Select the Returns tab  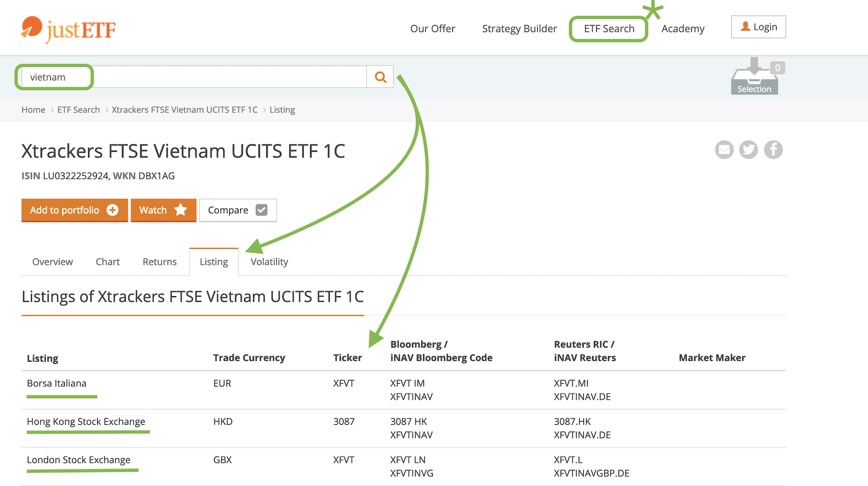tap(159, 262)
